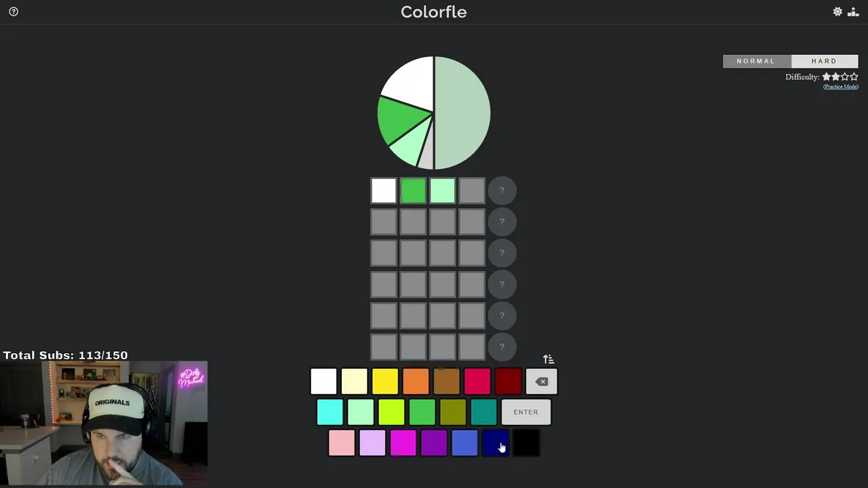Select the light pink color swatch
Screen dimensions: 868x488
coord(342,443)
